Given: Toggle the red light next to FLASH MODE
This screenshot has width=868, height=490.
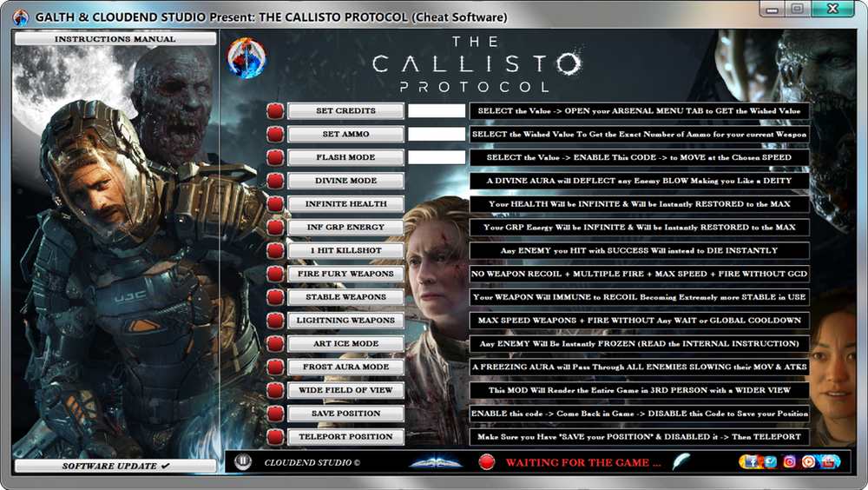Looking at the screenshot, I should tap(275, 157).
